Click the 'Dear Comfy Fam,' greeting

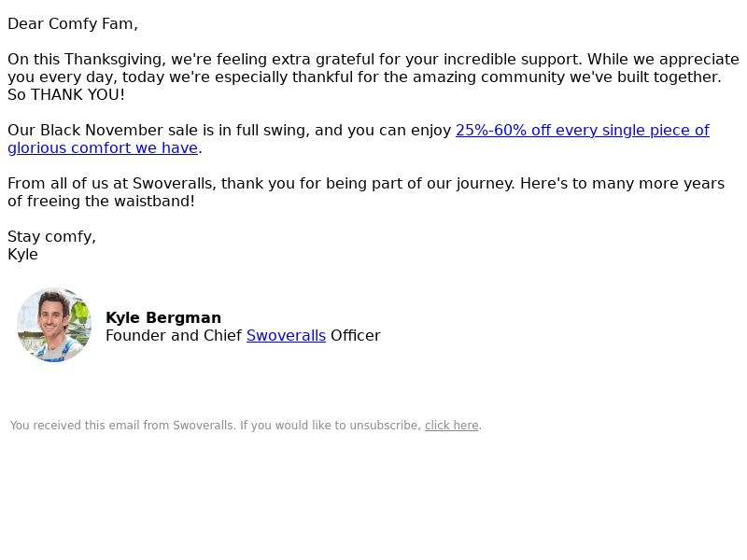[x=73, y=24]
